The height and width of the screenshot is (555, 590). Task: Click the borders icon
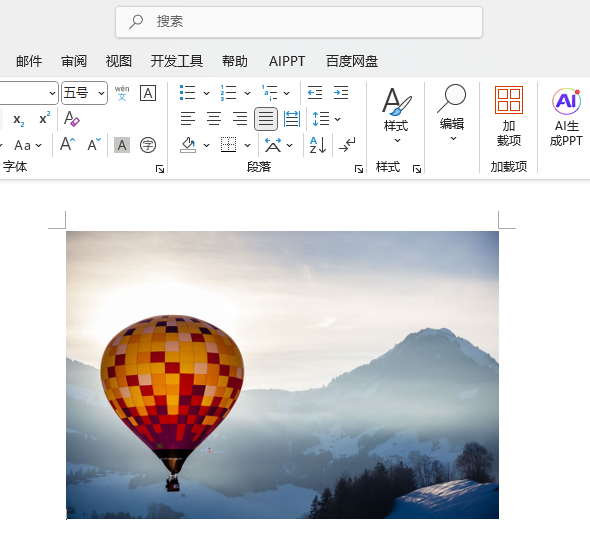click(228, 145)
